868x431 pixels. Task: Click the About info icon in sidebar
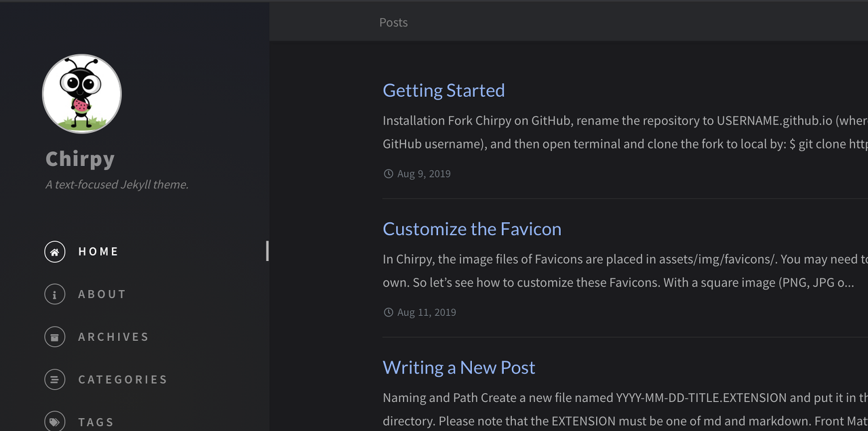pyautogui.click(x=55, y=294)
